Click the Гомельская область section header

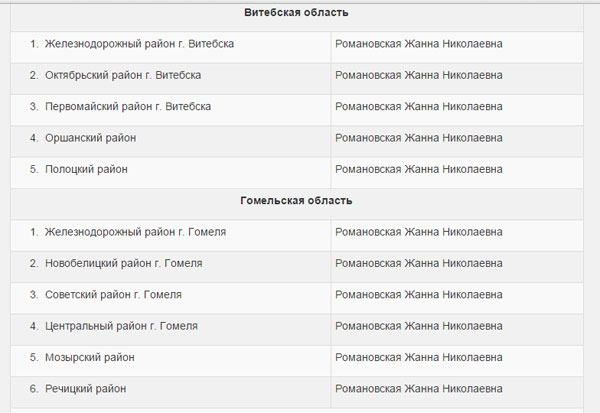tap(296, 201)
